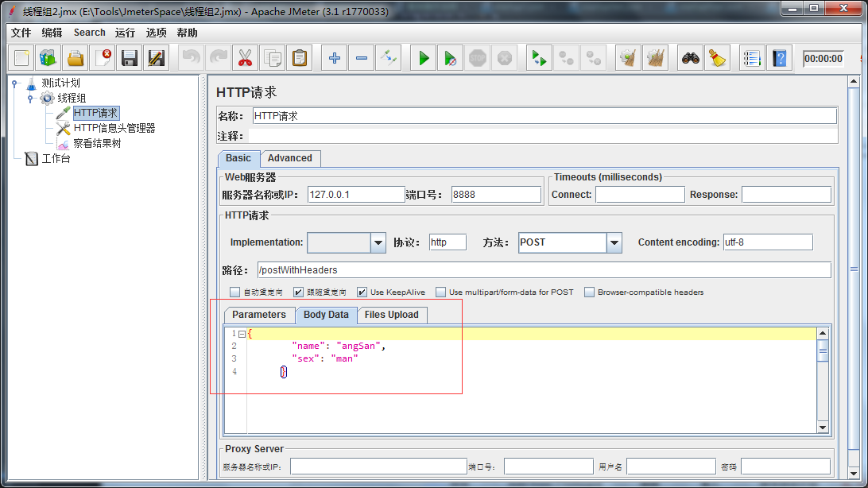Click the Undo arrow icon

pos(192,58)
